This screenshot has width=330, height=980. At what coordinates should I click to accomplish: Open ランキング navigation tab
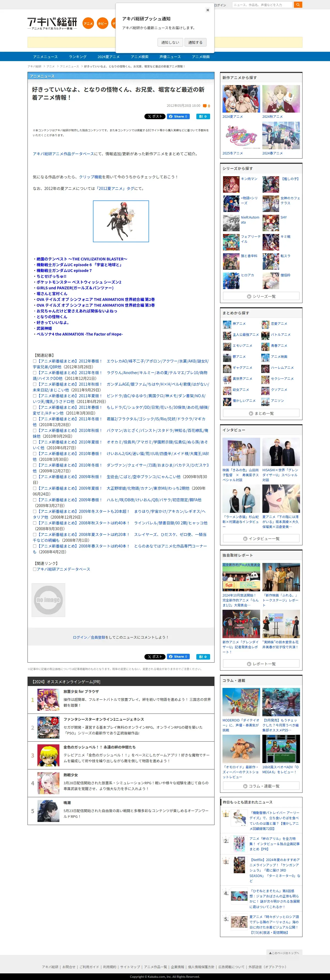coord(78,57)
